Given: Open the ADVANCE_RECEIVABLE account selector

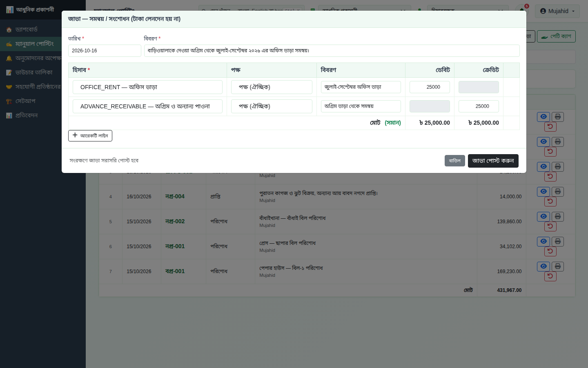Looking at the screenshot, I should pos(147,106).
